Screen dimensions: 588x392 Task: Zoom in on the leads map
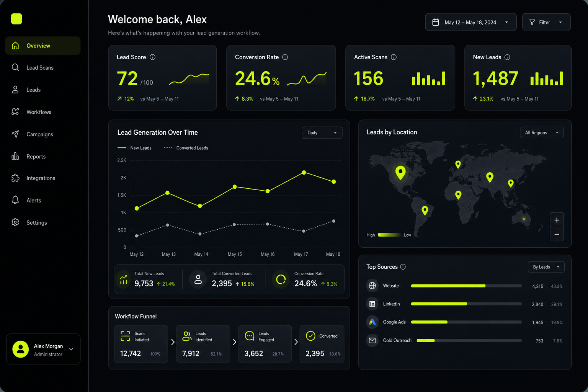[x=557, y=220]
